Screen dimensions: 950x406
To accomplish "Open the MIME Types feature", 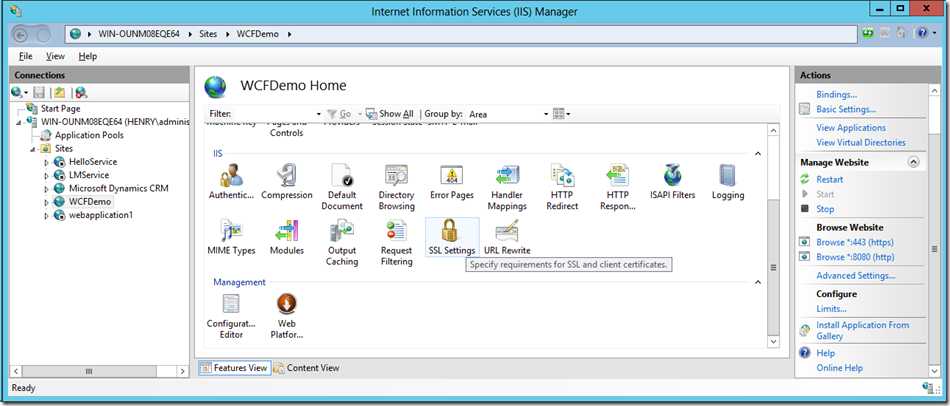I will pyautogui.click(x=231, y=237).
